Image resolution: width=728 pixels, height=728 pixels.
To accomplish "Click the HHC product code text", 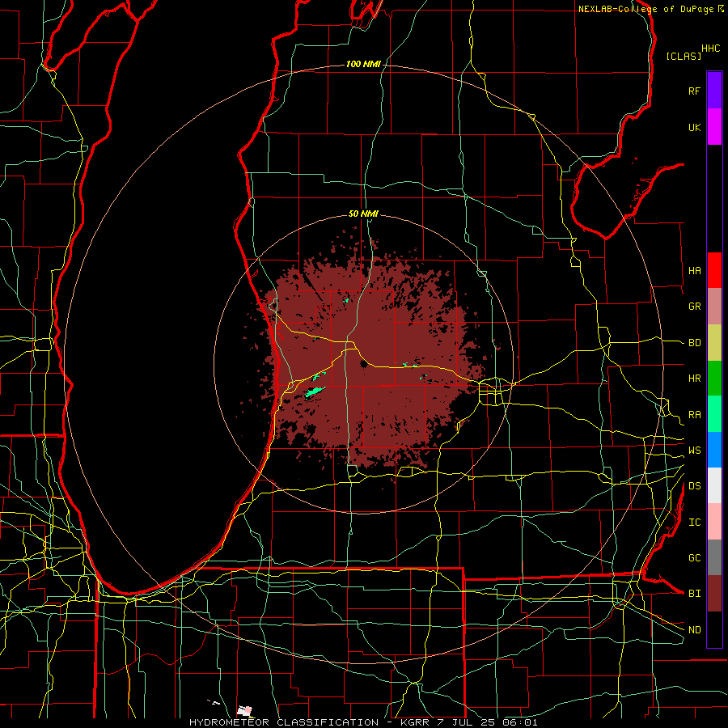I will 710,49.
